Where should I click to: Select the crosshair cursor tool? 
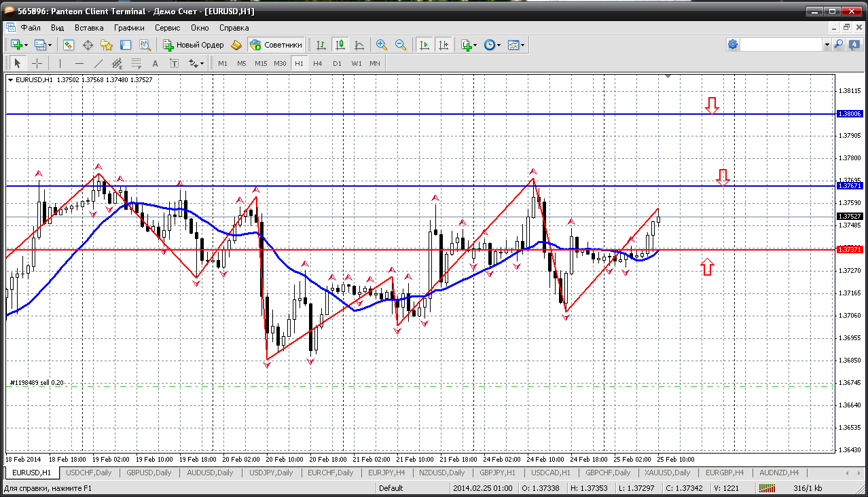tap(37, 63)
